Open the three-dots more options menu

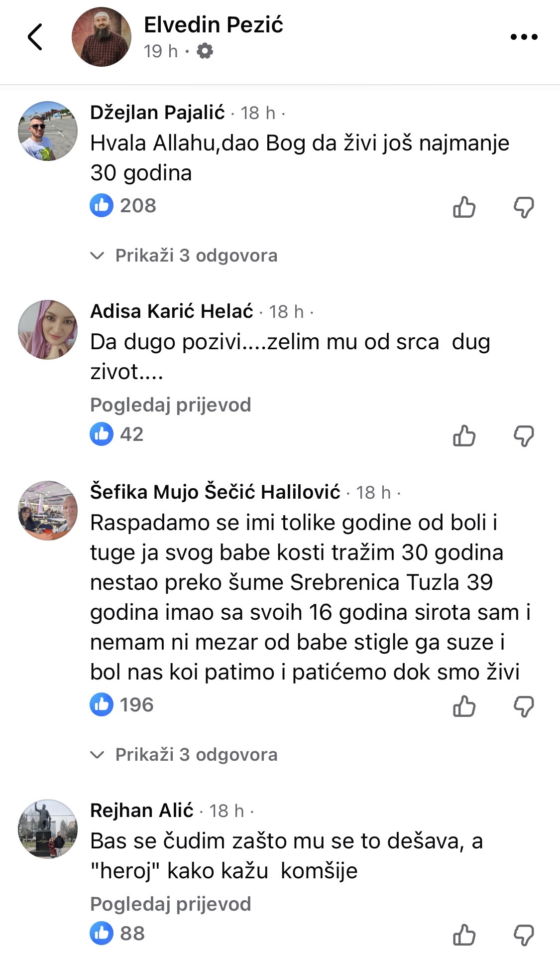click(524, 37)
